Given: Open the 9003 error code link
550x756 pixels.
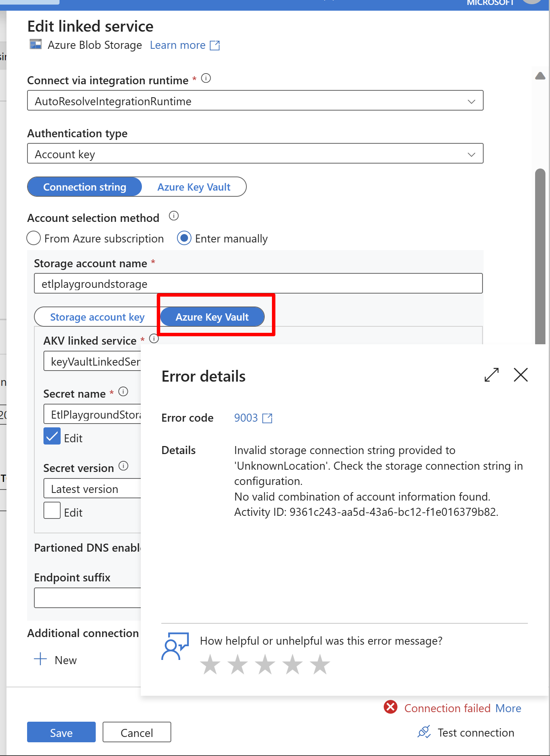Looking at the screenshot, I should tap(246, 418).
